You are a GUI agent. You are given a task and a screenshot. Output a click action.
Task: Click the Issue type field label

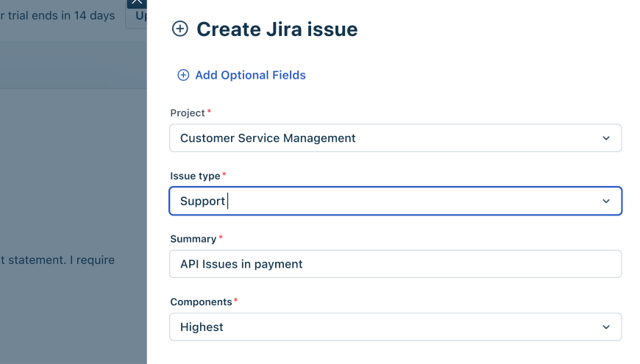[x=195, y=176]
